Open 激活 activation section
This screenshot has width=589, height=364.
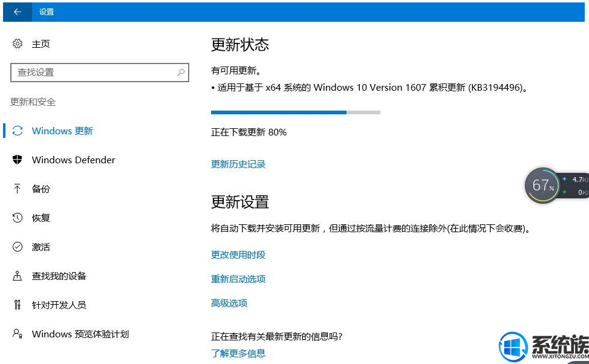[41, 247]
